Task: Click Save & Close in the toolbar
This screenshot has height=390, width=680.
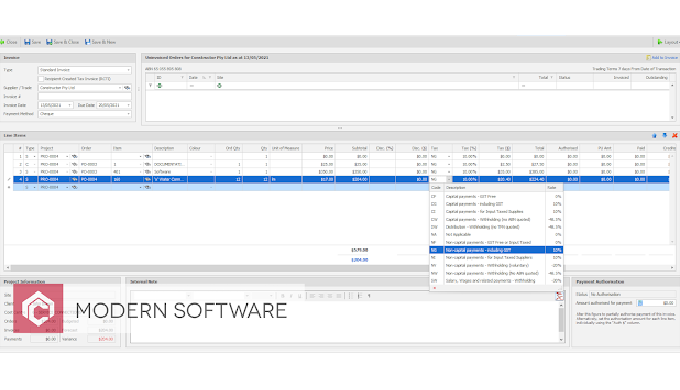Action: click(x=63, y=42)
